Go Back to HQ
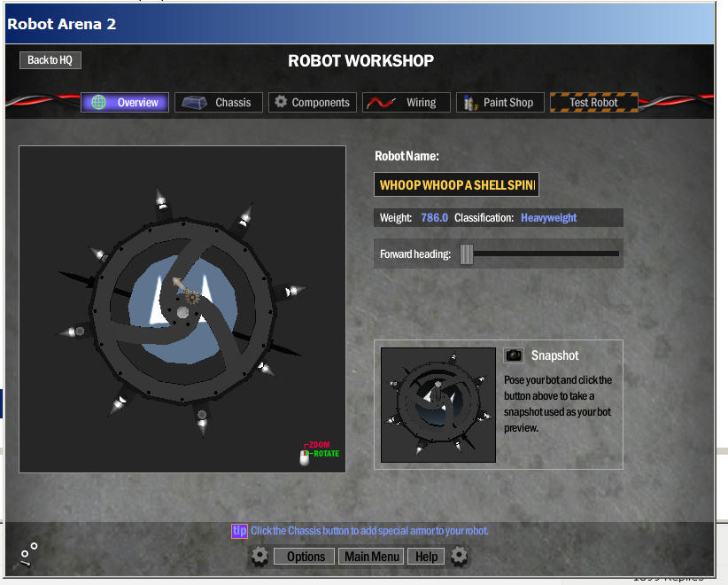 50,60
